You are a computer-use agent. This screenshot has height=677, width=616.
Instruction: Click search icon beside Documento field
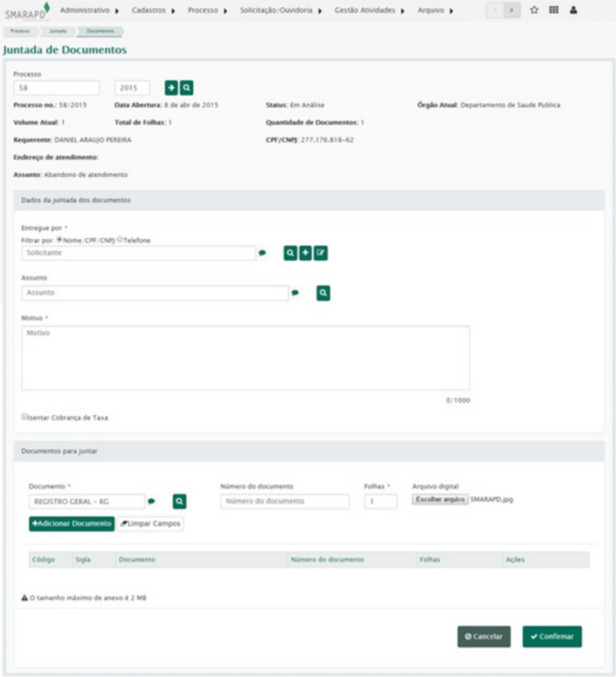coord(180,502)
